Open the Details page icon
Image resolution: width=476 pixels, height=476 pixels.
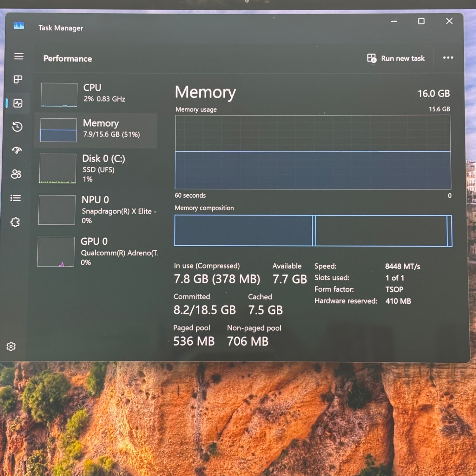coord(16,198)
